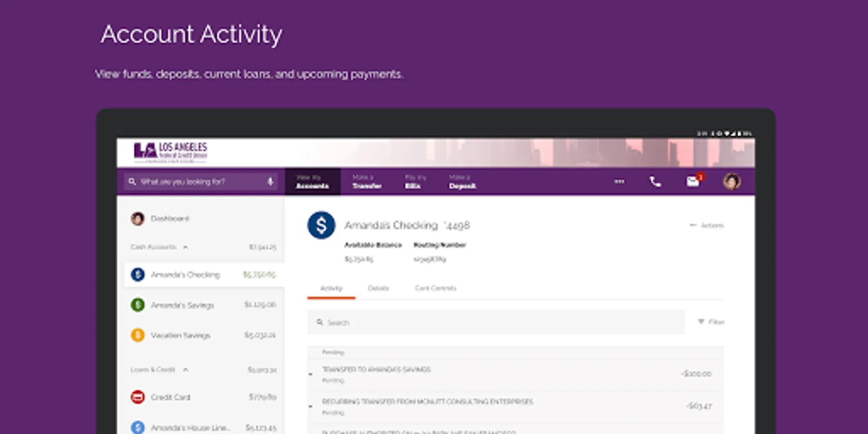Click the Available Balance label

coord(373,245)
